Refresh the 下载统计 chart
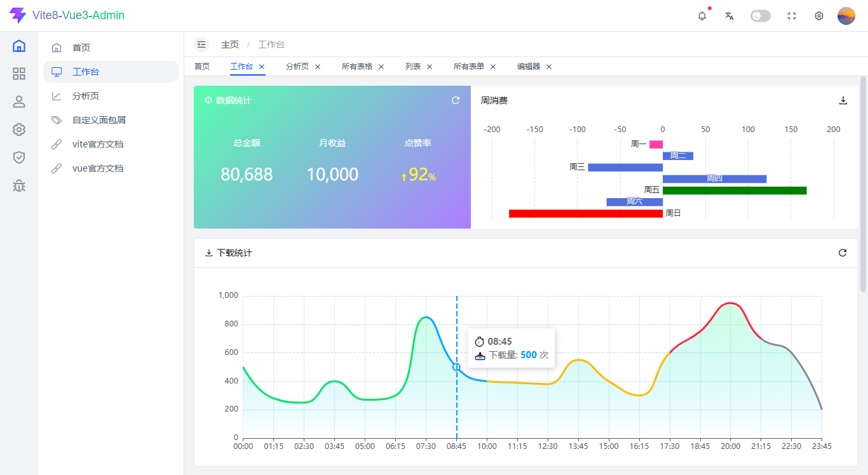The width and height of the screenshot is (868, 475). tap(843, 253)
